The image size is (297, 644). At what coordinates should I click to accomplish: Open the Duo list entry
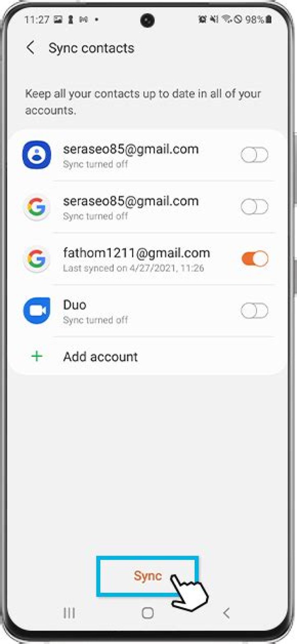pos(147,311)
